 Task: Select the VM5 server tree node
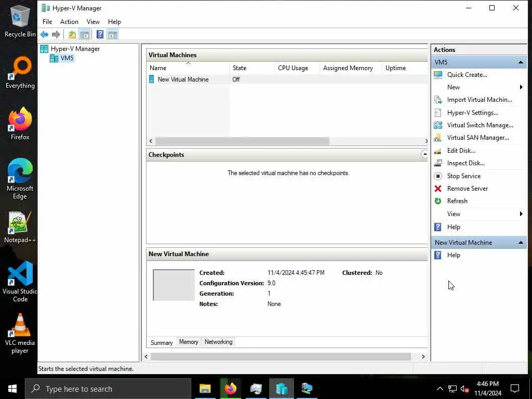coord(67,58)
